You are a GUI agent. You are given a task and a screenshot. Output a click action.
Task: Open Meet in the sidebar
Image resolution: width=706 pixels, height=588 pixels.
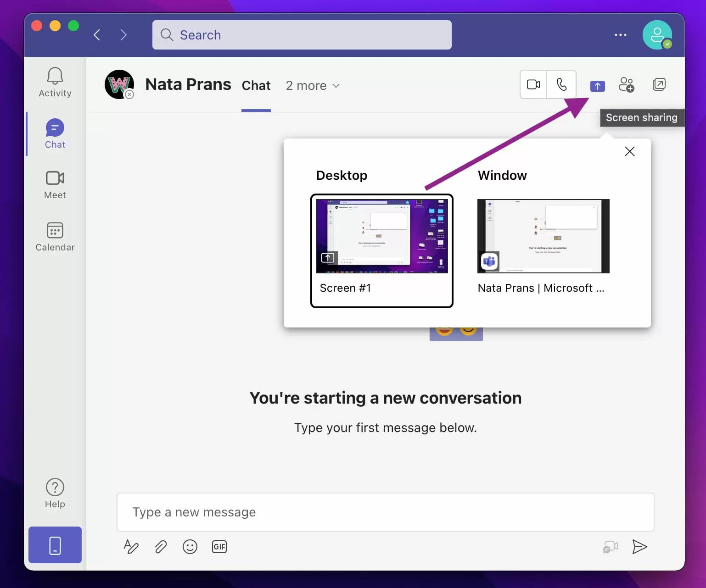(x=55, y=185)
